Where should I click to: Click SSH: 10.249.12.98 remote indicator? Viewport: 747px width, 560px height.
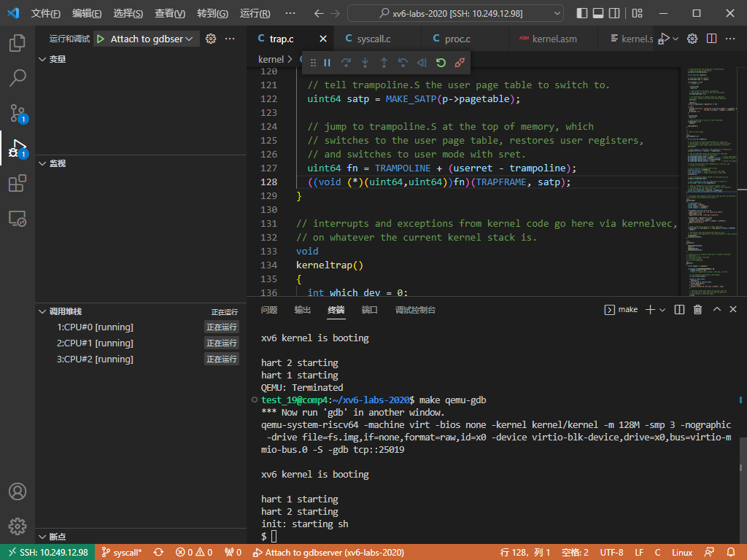[x=47, y=553]
